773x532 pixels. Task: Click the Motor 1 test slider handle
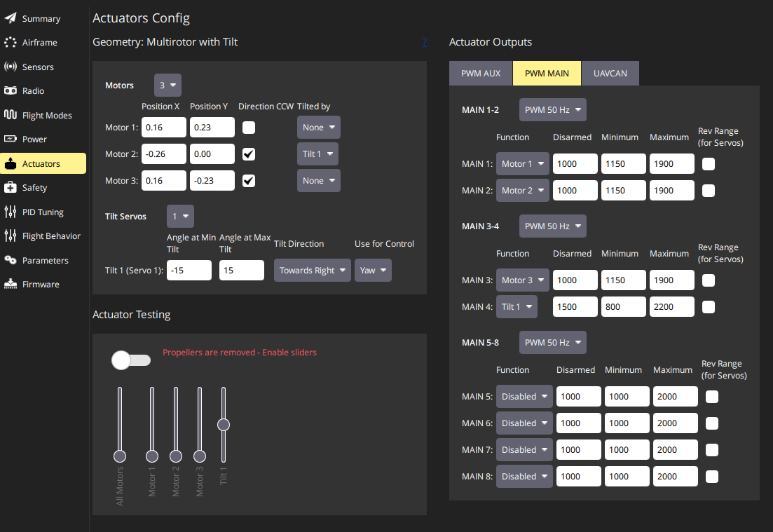(x=152, y=456)
